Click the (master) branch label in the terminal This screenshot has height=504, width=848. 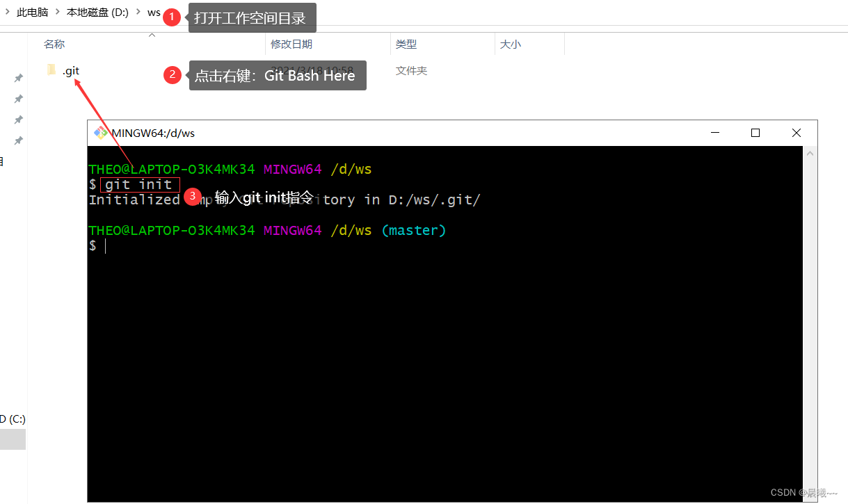click(x=413, y=230)
